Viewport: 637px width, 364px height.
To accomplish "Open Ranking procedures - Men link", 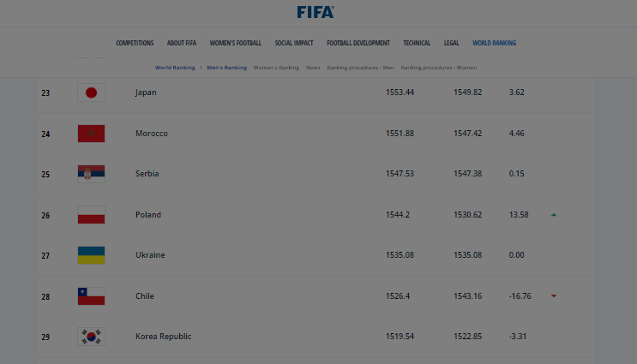I will coord(360,67).
